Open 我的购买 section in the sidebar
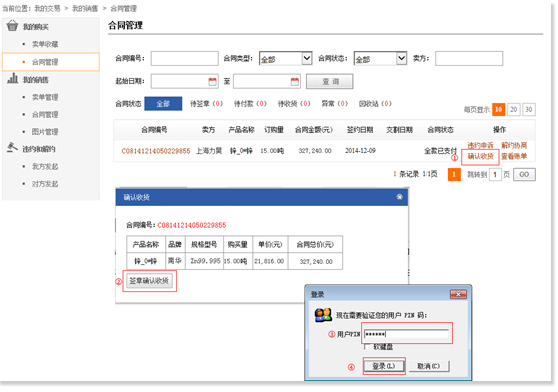 click(x=36, y=27)
